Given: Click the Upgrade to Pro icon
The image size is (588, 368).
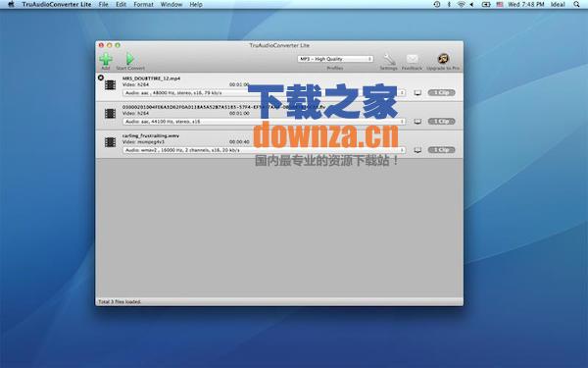Looking at the screenshot, I should [x=443, y=59].
